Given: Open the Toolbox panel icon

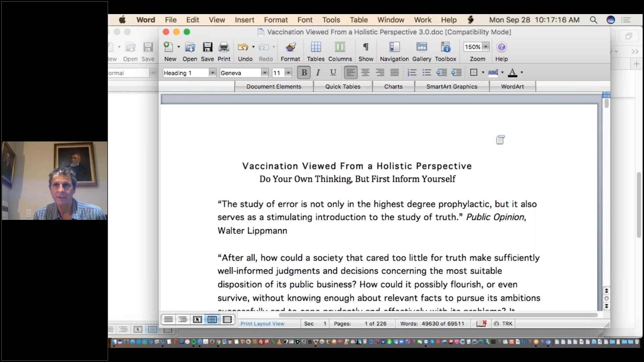Looking at the screenshot, I should pos(445,47).
